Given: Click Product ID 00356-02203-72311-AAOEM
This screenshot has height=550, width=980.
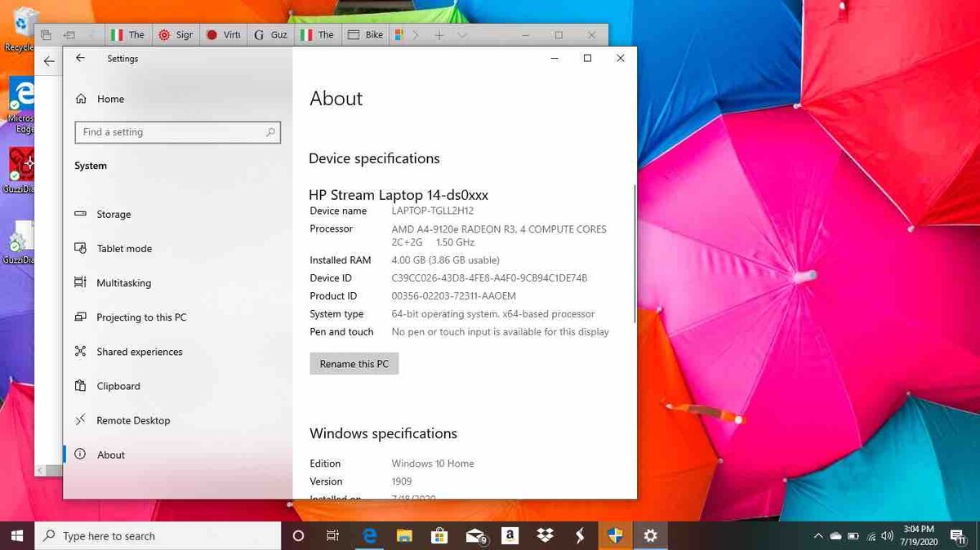Looking at the screenshot, I should pos(453,296).
